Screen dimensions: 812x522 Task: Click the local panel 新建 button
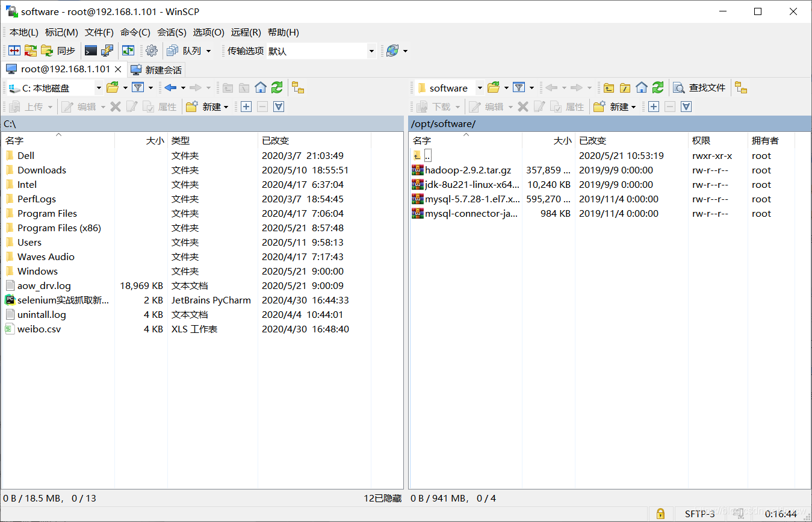tap(208, 107)
